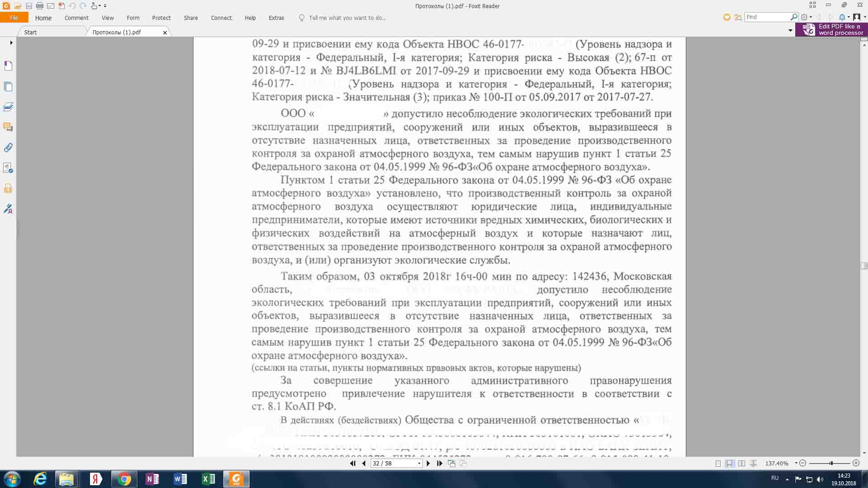
Task: Click the zoom in plus button
Action: click(856, 463)
